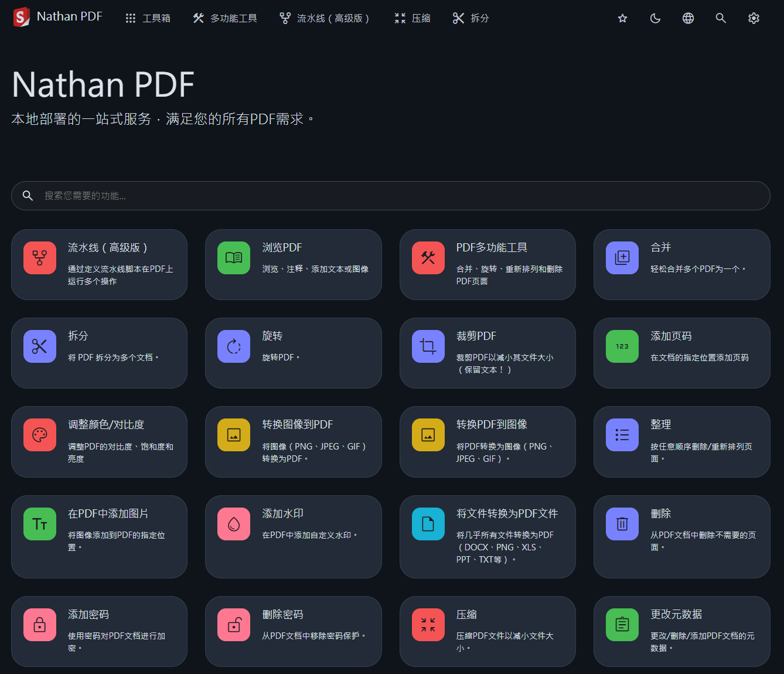Click text 将 PDF 拆分为多个文档。
Image resolution: width=784 pixels, height=674 pixels.
click(x=114, y=358)
